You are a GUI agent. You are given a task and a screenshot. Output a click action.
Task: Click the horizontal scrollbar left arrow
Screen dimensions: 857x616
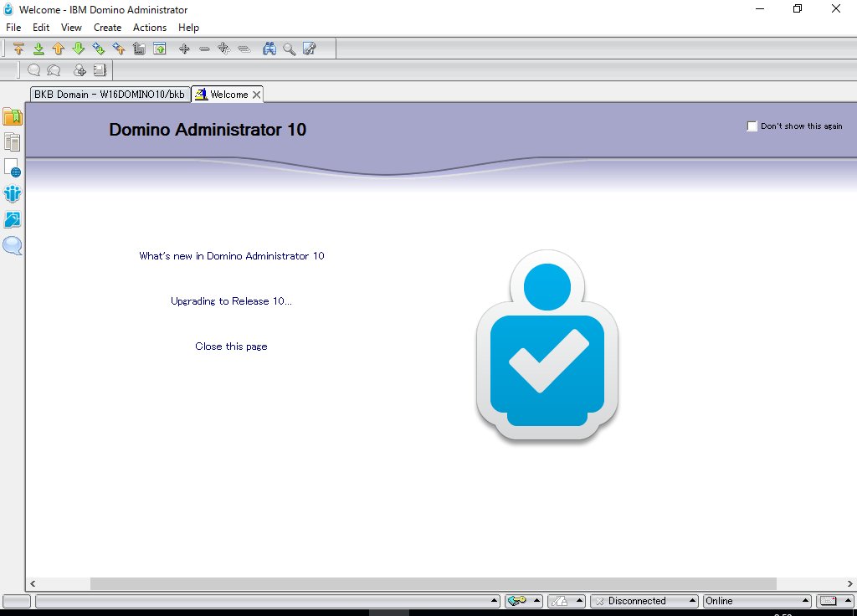(33, 583)
